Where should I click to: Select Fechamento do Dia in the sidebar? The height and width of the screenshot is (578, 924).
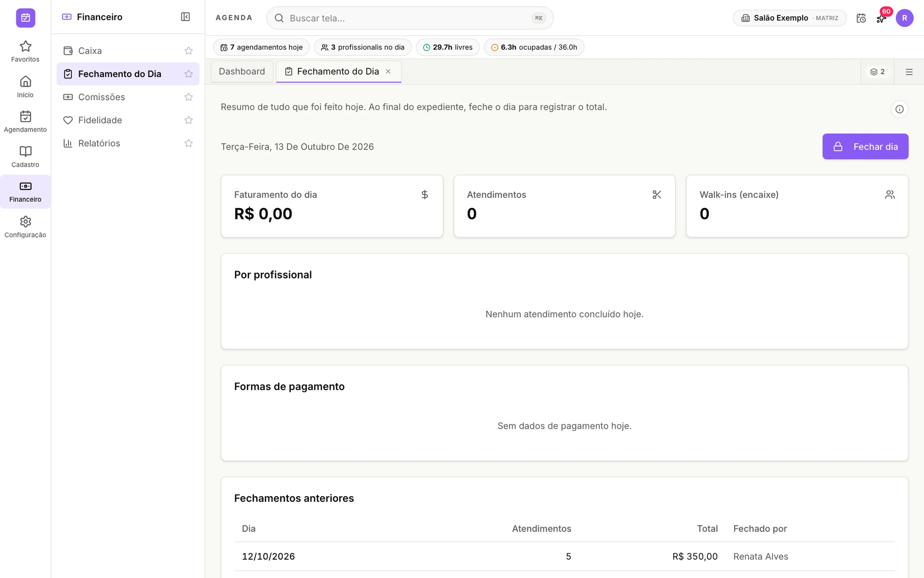point(128,74)
